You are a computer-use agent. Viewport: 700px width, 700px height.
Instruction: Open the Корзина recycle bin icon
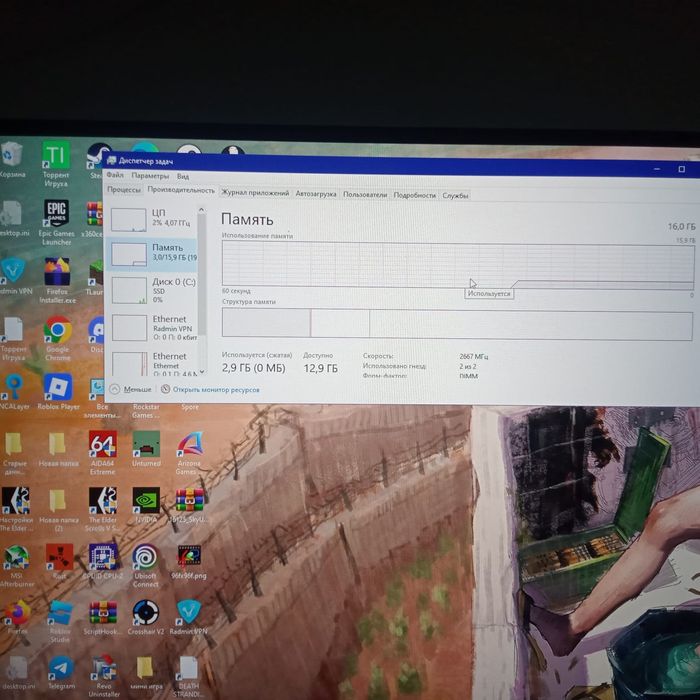pos(12,159)
